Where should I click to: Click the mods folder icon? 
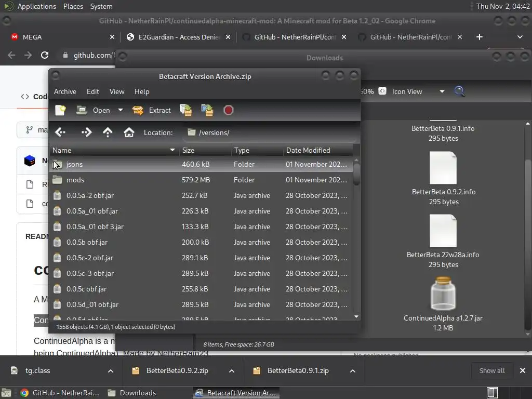coord(57,180)
